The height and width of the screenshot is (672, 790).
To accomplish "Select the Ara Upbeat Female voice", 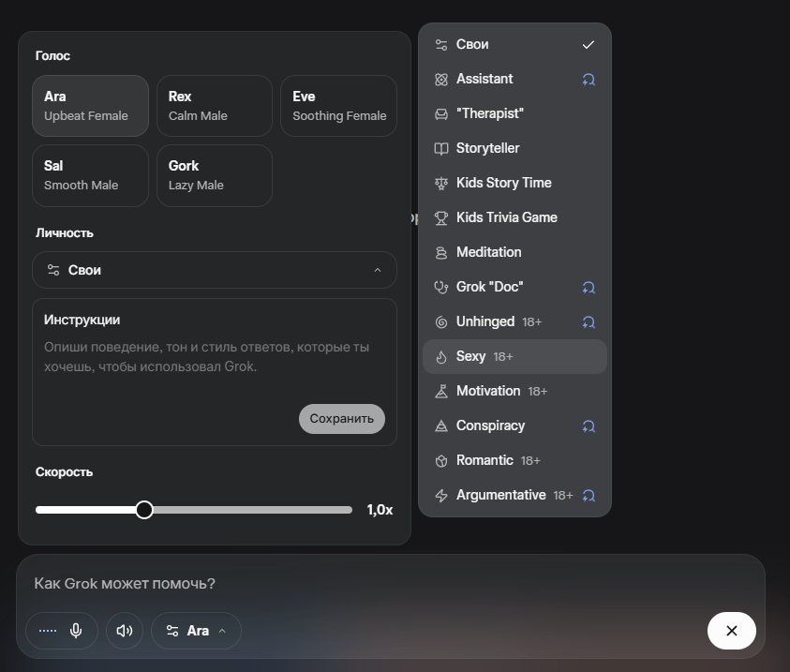I will [90, 106].
